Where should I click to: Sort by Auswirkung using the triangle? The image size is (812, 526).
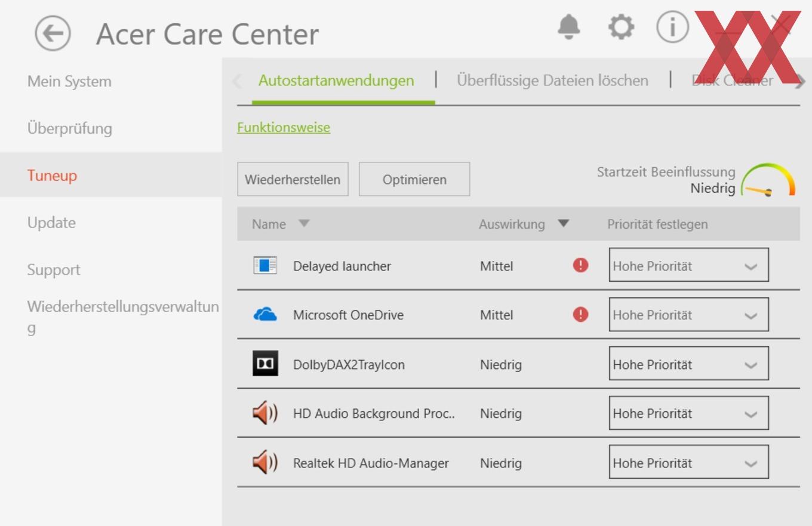563,223
